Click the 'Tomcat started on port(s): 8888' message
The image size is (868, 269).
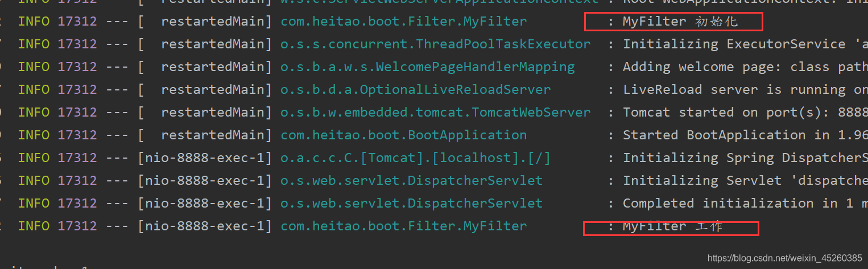pyautogui.click(x=745, y=113)
